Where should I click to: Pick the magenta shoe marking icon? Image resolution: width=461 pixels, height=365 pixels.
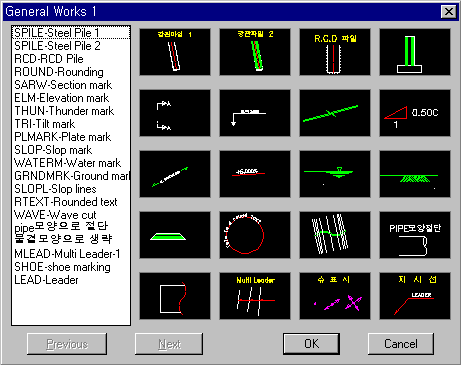tap(335, 296)
